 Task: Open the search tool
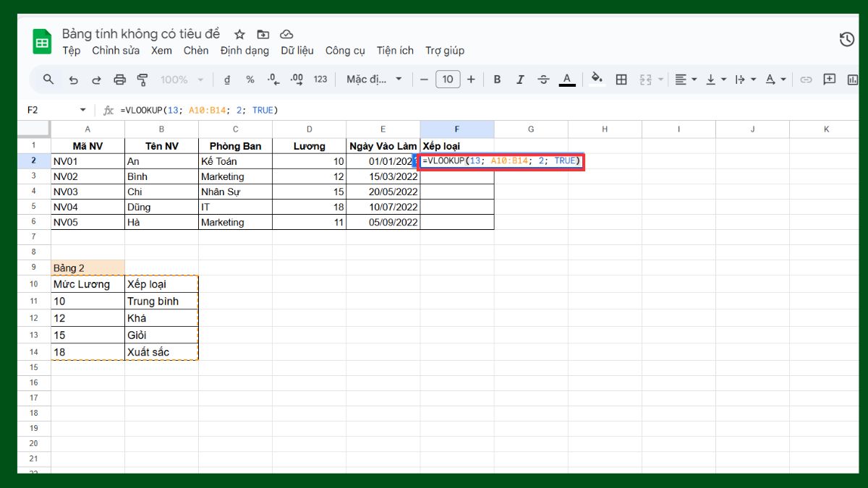tap(48, 80)
